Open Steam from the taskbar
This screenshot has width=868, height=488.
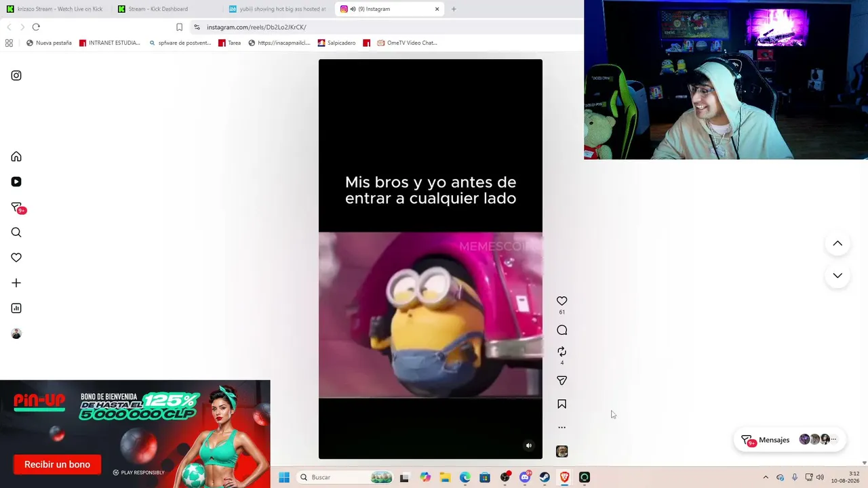point(545,477)
